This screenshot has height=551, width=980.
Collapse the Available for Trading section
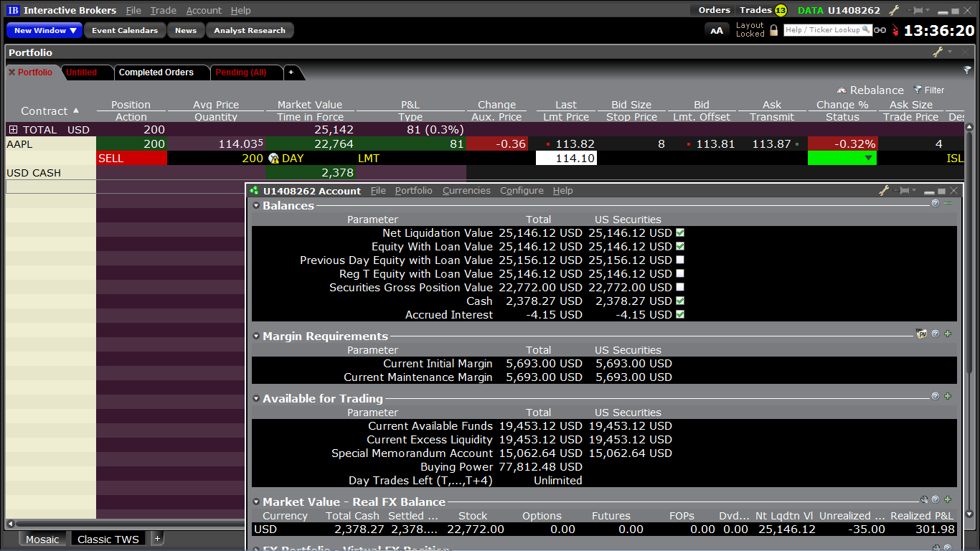coord(256,399)
